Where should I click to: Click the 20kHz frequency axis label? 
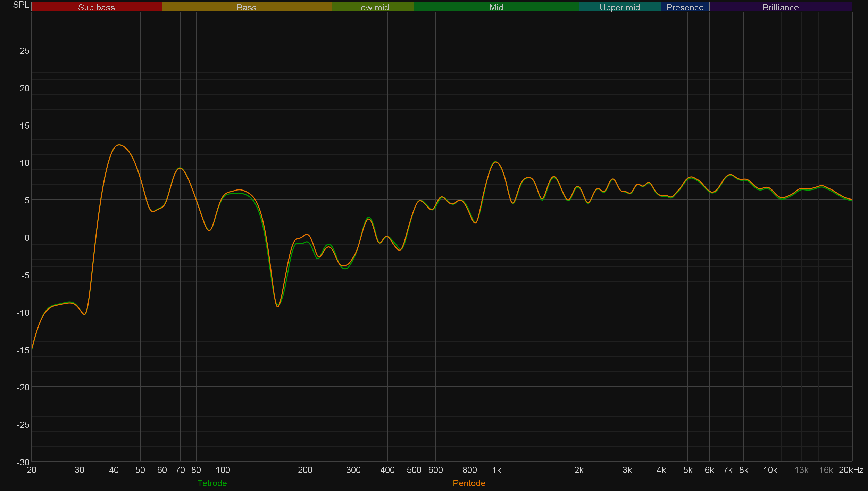point(851,470)
